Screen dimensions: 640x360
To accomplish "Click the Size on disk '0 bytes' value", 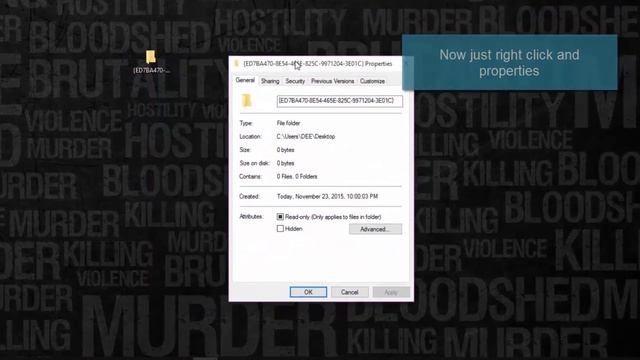I will 285,163.
